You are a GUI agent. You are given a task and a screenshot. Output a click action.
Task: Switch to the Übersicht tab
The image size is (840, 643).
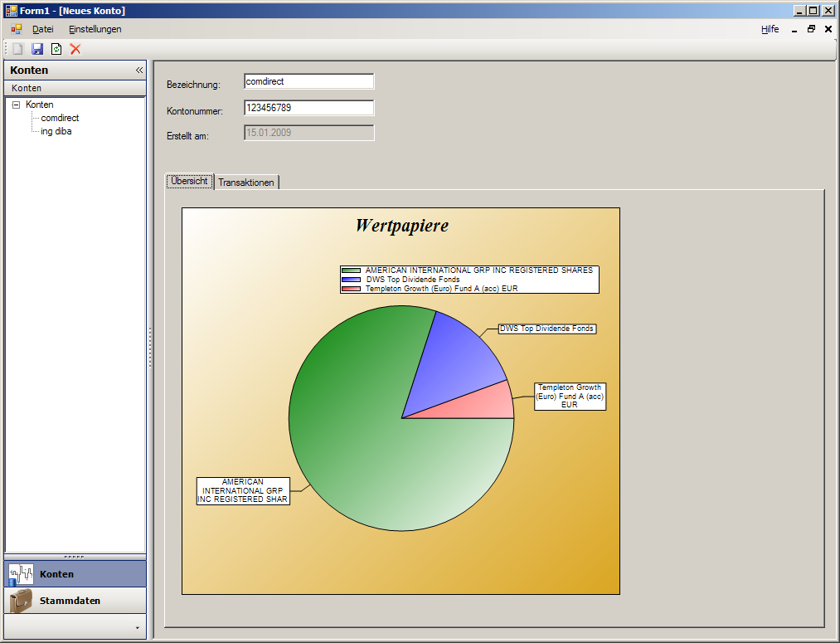pyautogui.click(x=189, y=181)
